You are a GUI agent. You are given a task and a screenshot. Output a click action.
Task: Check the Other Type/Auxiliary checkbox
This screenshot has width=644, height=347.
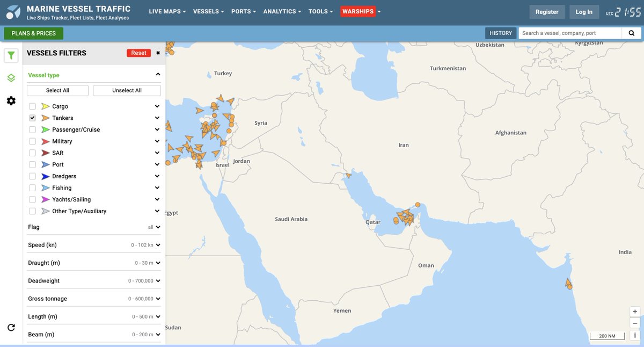click(32, 211)
